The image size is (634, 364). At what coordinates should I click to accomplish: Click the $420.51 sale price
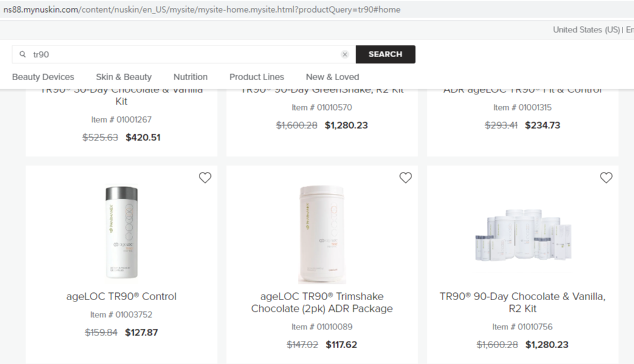[143, 137]
